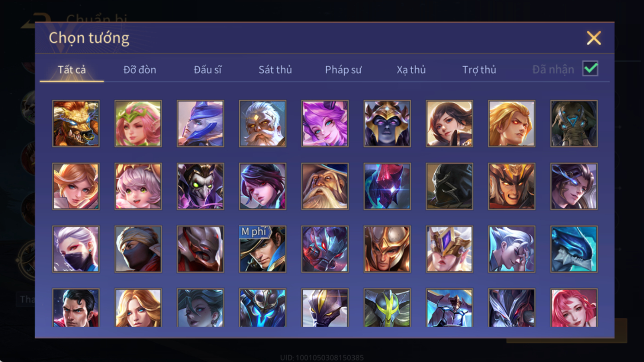
Task: Select the pink-haired elf with flower crown
Action: click(x=138, y=124)
